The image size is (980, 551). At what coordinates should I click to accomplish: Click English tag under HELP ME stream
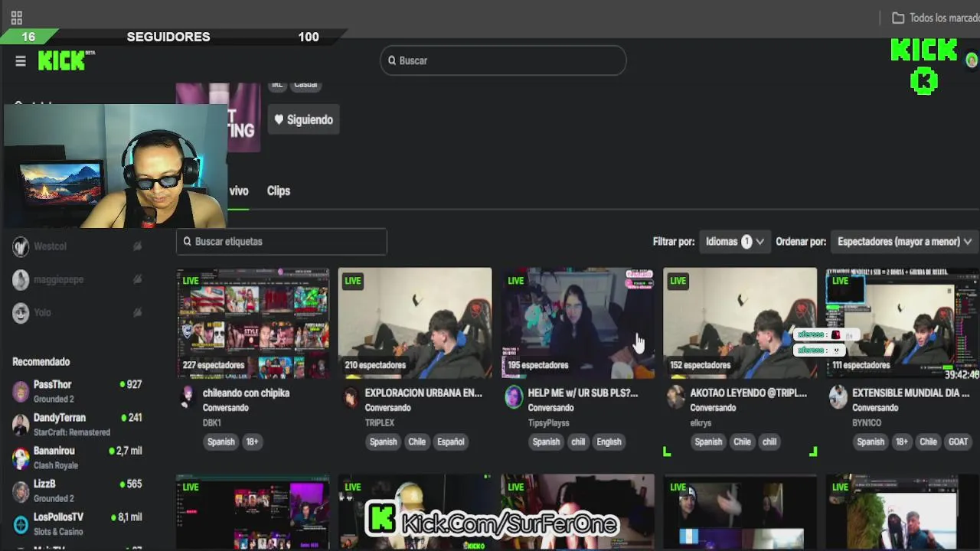(x=609, y=442)
